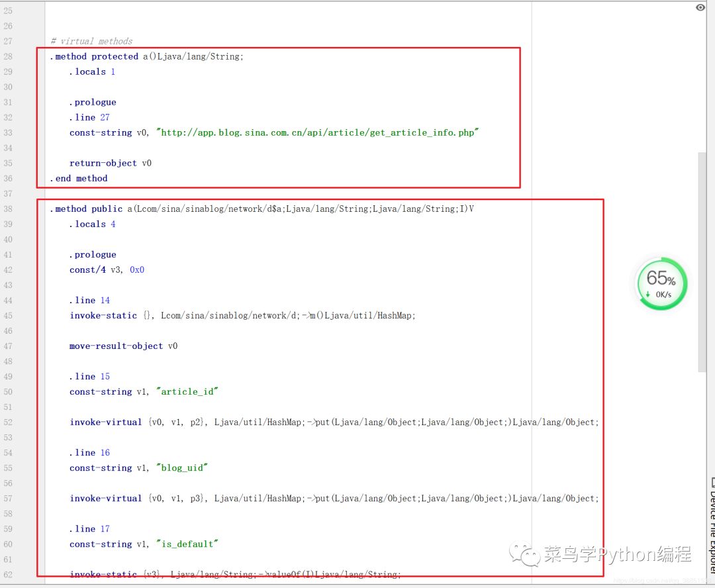Click the invoke-static HashMap m() call line
Image resolution: width=715 pixels, height=588 pixels.
click(x=242, y=316)
